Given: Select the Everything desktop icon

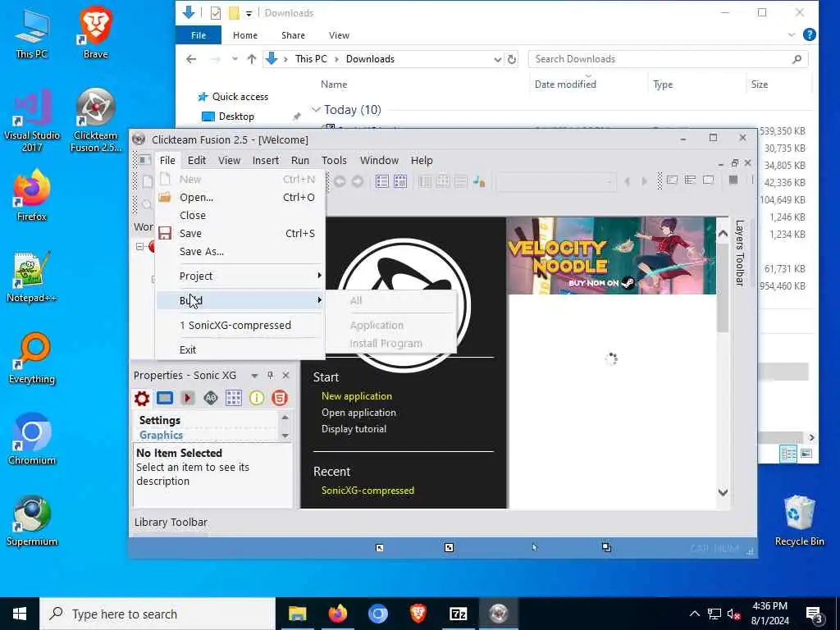Looking at the screenshot, I should [x=32, y=358].
